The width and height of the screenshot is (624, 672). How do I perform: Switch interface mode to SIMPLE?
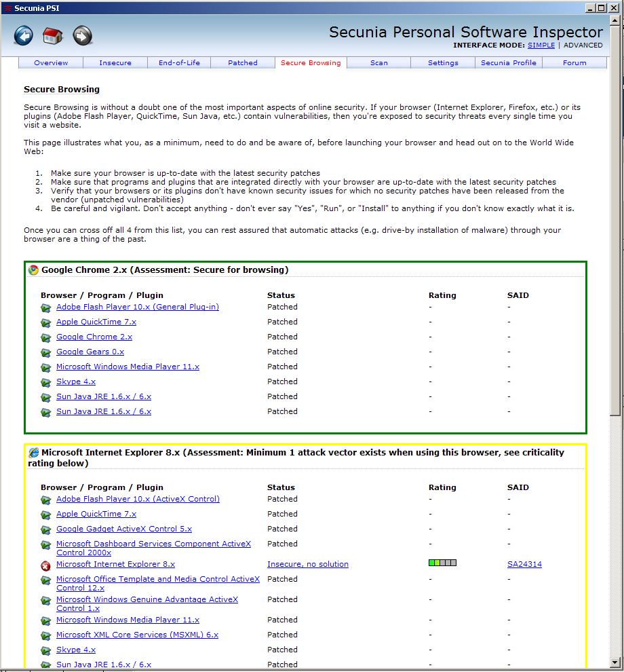tap(541, 45)
